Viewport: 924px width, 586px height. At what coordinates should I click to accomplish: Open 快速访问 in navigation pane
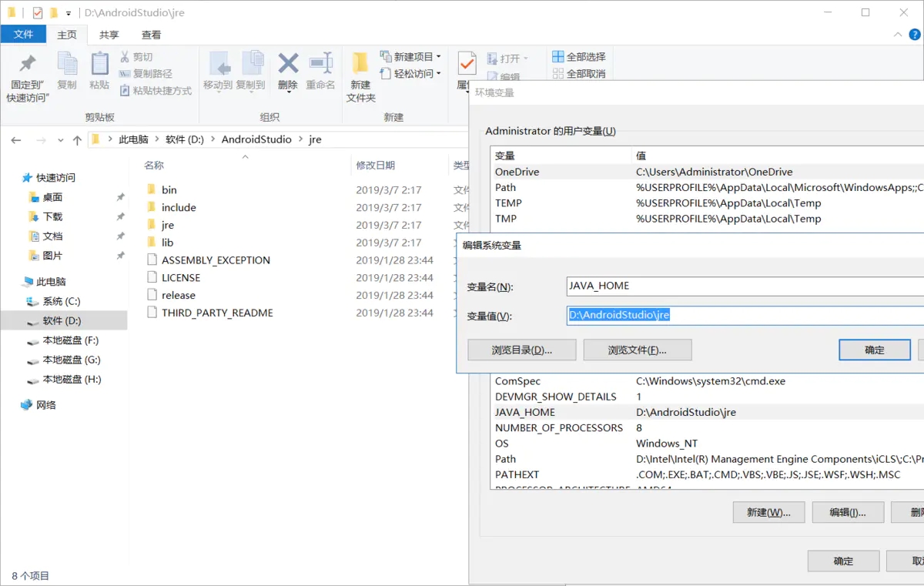point(55,178)
